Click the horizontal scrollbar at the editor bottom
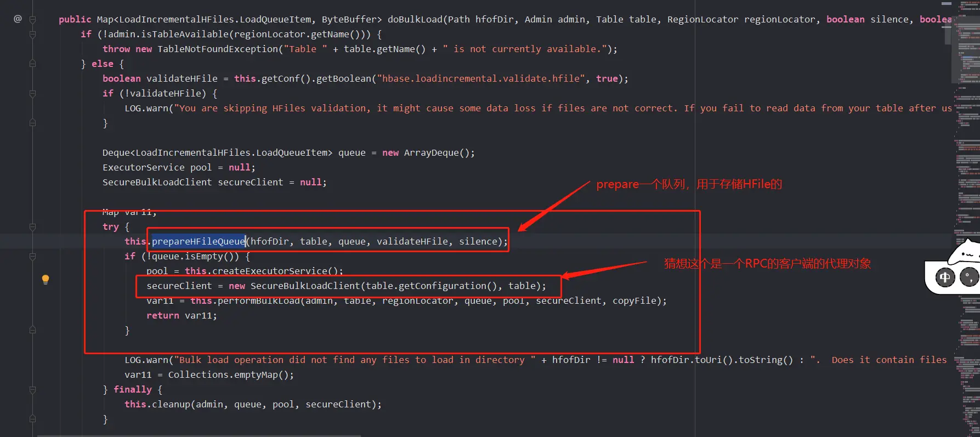980x437 pixels. (x=199, y=435)
